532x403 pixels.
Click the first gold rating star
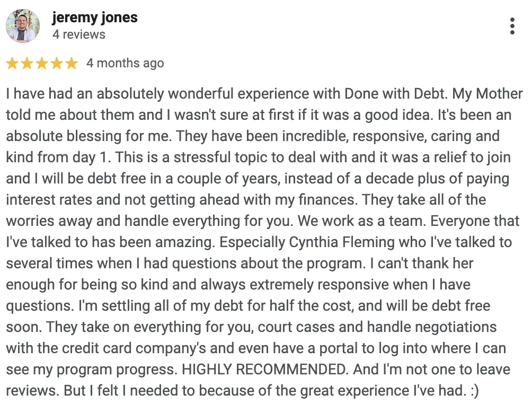(x=12, y=63)
